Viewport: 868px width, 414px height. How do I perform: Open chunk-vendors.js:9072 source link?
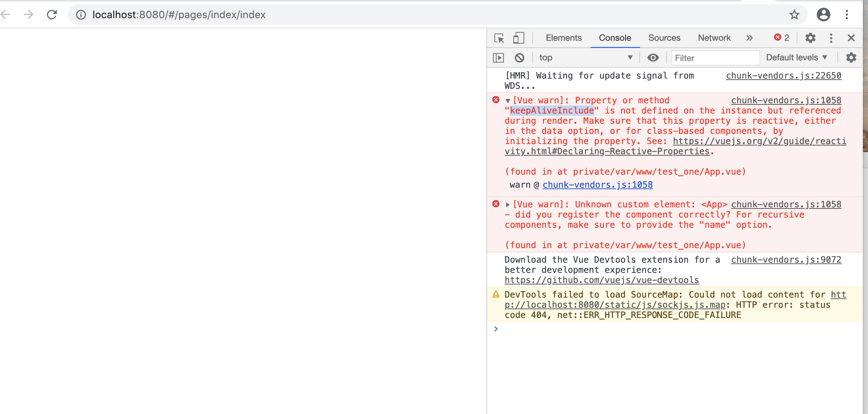(786, 260)
